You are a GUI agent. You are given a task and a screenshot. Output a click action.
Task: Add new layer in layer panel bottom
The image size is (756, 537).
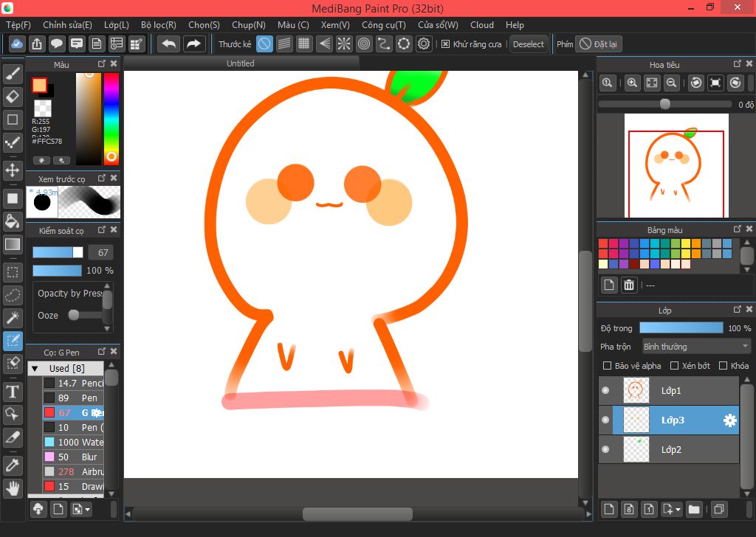pos(609,509)
